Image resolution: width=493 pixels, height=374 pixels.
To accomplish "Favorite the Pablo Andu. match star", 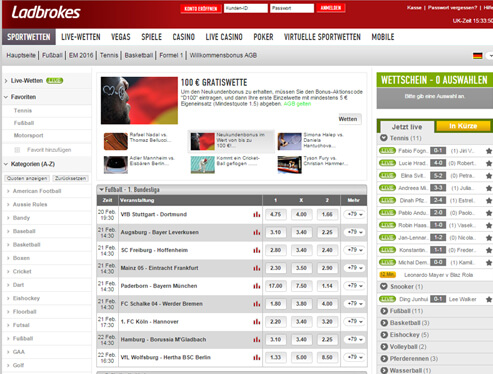I will [489, 213].
